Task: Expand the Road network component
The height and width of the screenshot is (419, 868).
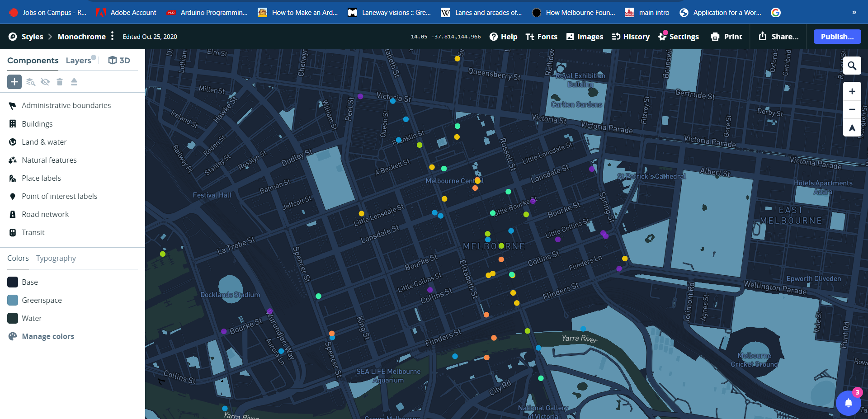Action: point(45,214)
